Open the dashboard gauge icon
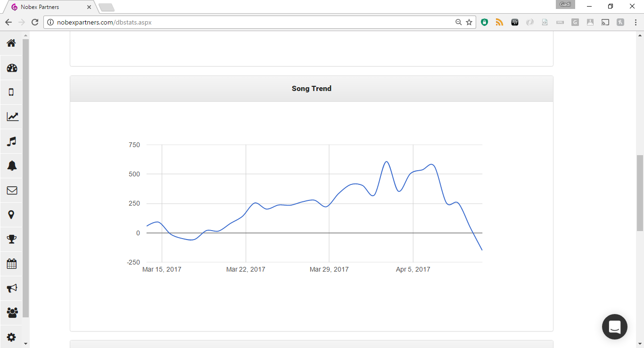Image resolution: width=644 pixels, height=348 pixels. coord(12,68)
